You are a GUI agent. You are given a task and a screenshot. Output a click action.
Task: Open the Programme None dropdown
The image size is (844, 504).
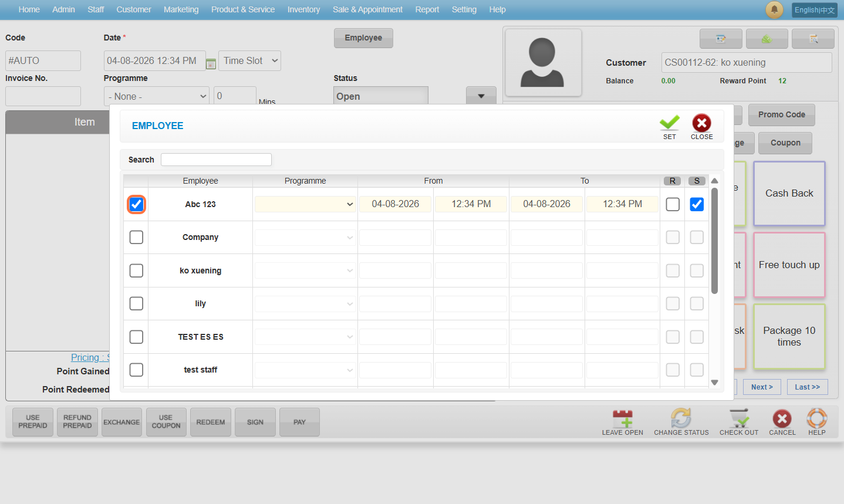(157, 96)
